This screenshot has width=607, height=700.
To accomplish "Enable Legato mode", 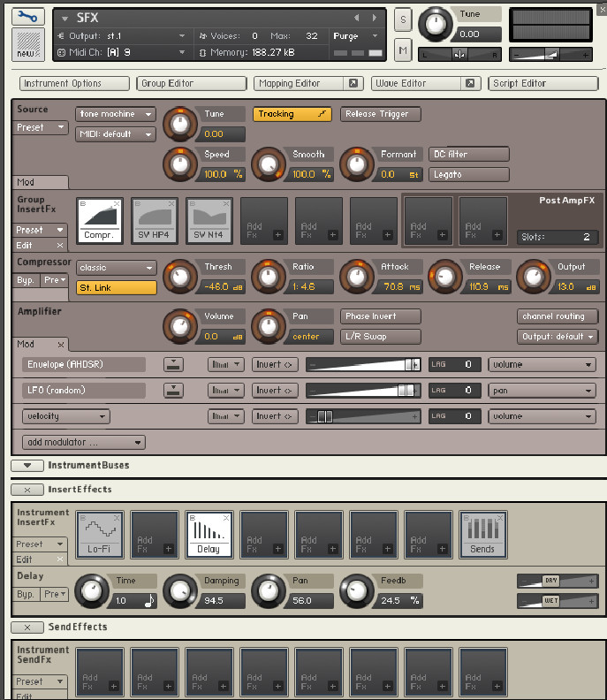I will [x=468, y=174].
